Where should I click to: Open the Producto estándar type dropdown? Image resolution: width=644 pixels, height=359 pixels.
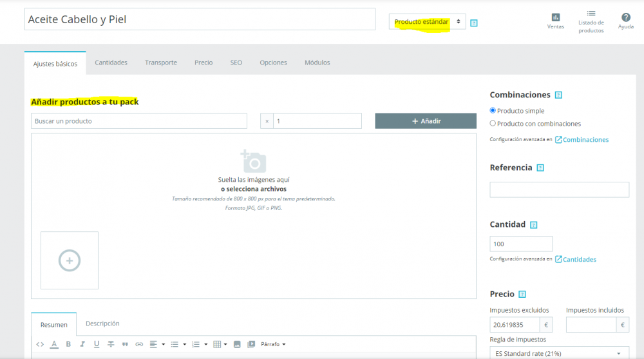(427, 22)
